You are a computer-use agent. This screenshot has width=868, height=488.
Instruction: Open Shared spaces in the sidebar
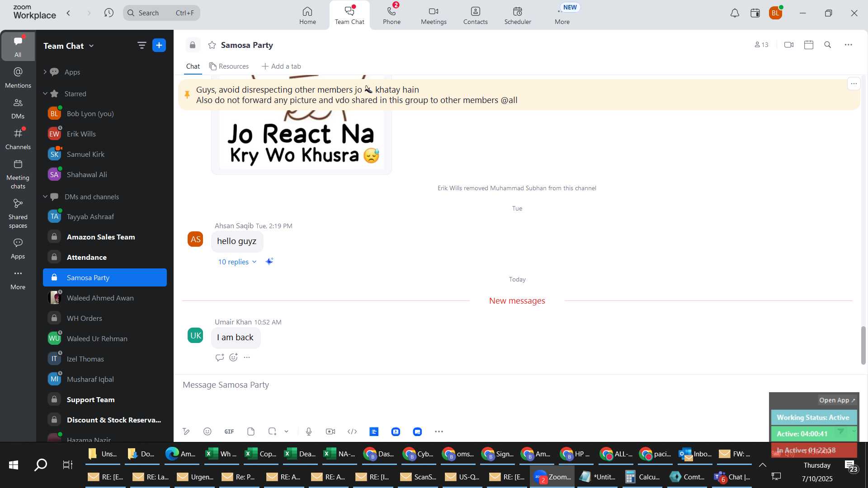pos(18,214)
